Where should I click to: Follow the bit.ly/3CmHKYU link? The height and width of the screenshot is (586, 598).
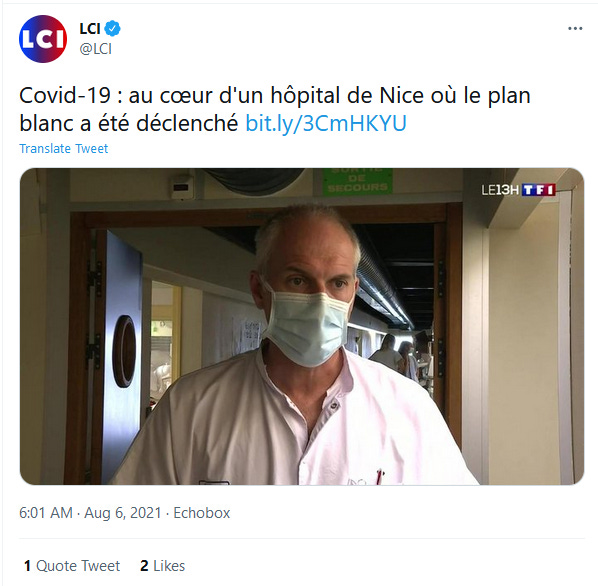pyautogui.click(x=326, y=124)
